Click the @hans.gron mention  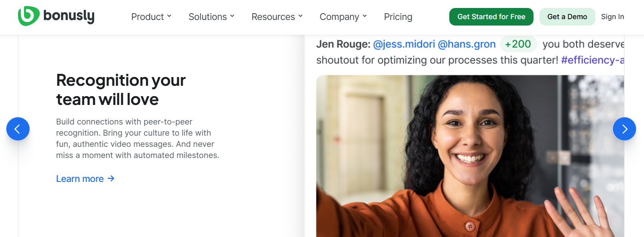466,44
